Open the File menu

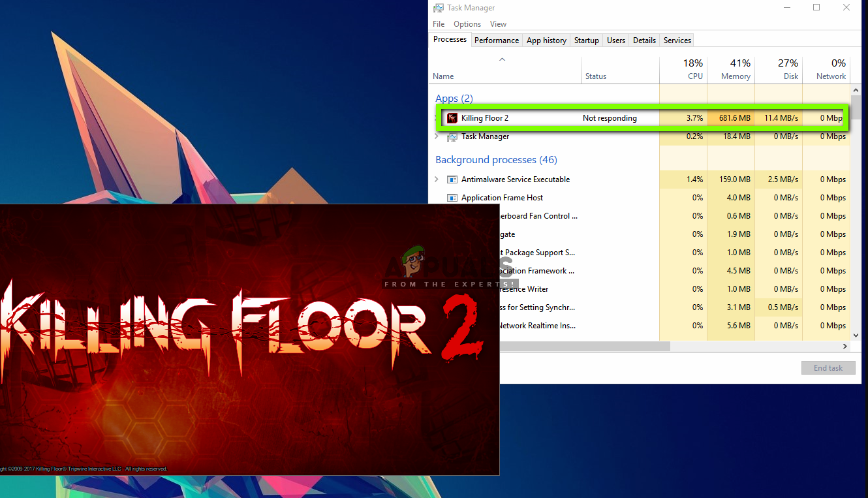click(439, 24)
